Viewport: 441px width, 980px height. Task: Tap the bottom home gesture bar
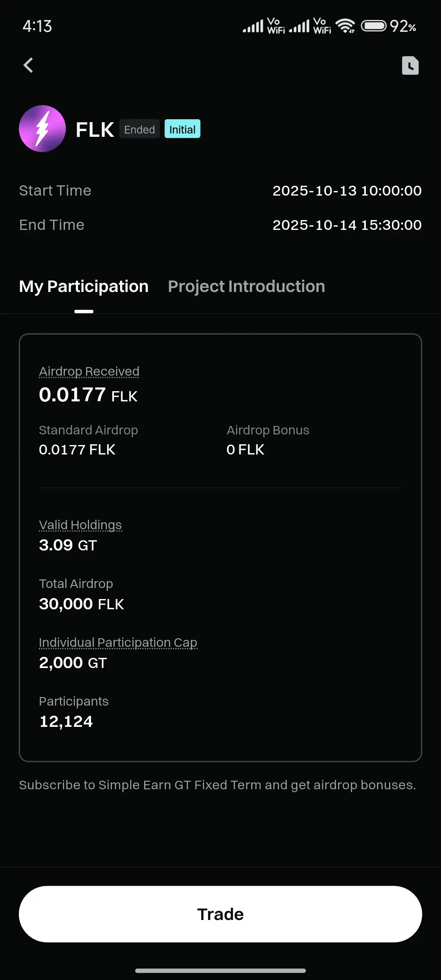tap(220, 971)
